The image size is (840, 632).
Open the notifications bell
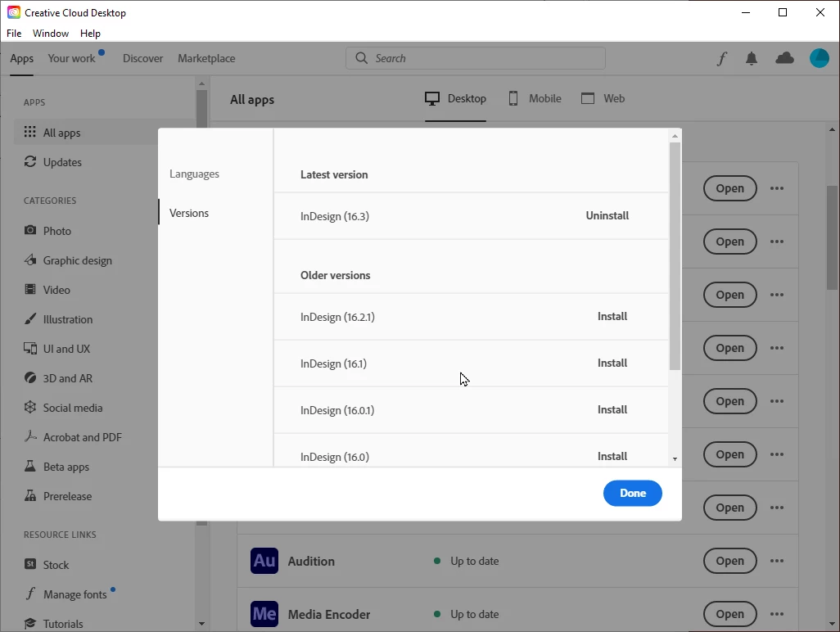pos(752,58)
